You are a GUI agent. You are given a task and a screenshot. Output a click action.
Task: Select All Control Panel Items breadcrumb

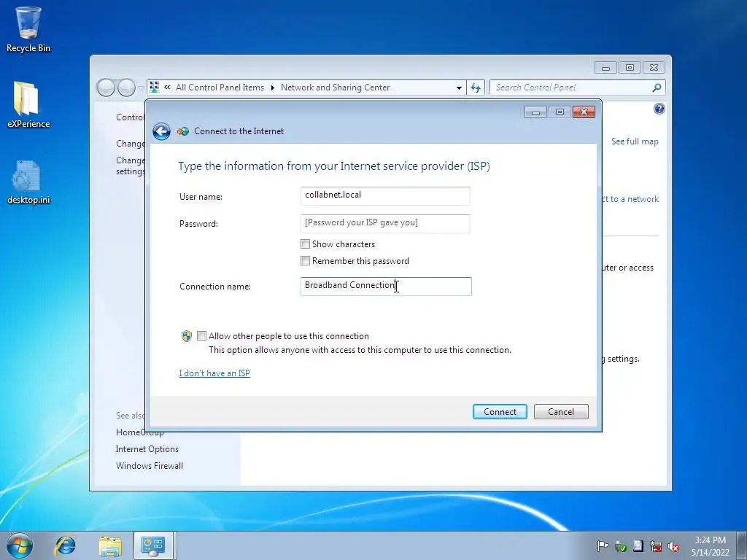coord(220,87)
